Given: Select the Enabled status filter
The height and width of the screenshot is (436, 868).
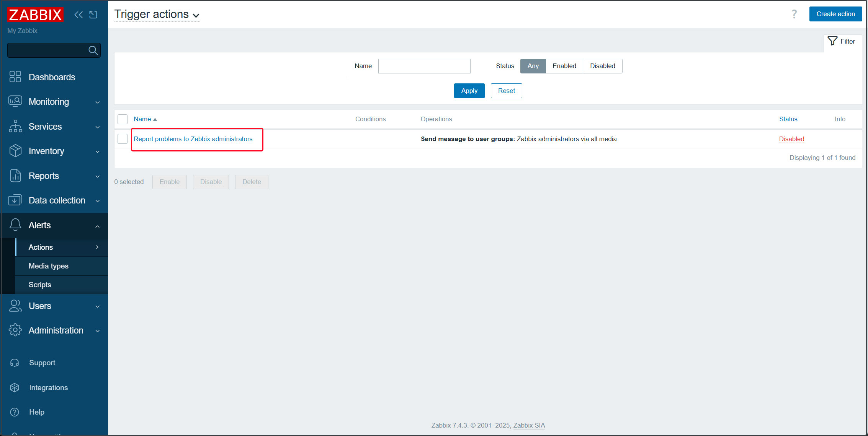Looking at the screenshot, I should [x=564, y=66].
